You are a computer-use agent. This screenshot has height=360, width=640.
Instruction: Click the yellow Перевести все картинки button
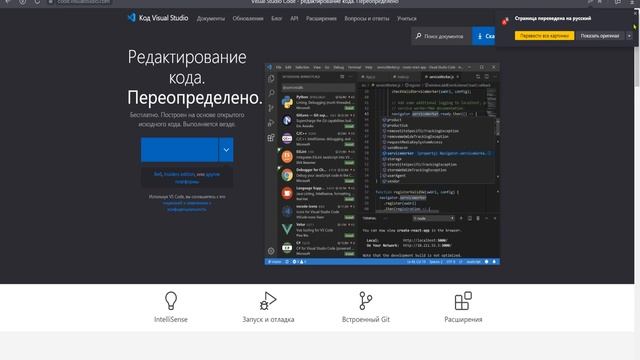point(544,36)
